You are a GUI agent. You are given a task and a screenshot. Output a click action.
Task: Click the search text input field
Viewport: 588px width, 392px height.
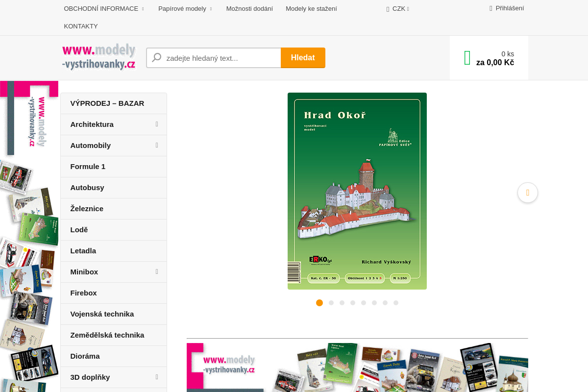[x=220, y=58]
